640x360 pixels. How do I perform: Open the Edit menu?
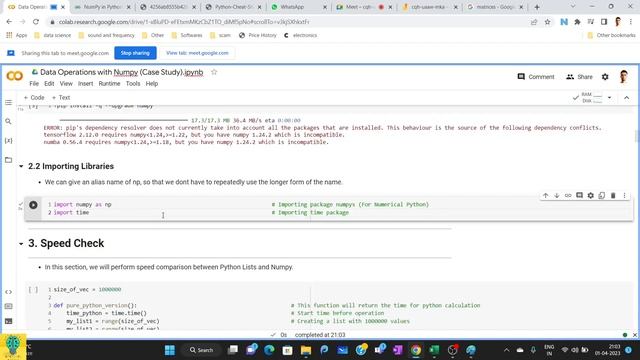coord(49,84)
